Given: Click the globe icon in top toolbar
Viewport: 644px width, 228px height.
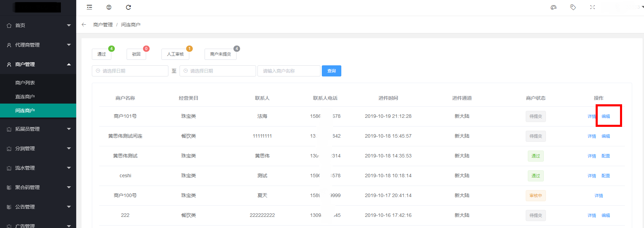Looking at the screenshot, I should pos(109,7).
